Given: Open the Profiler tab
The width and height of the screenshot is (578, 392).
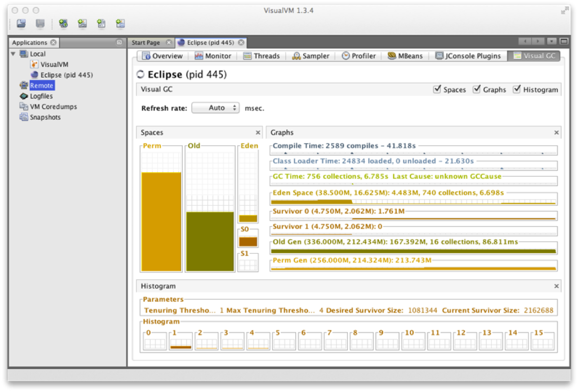Looking at the screenshot, I should pyautogui.click(x=359, y=56).
